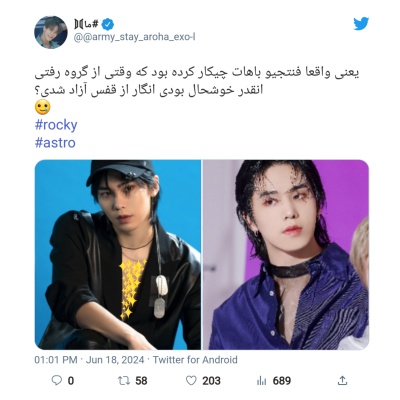Click the Twitter bird logo
The image size is (400, 400).
(361, 24)
